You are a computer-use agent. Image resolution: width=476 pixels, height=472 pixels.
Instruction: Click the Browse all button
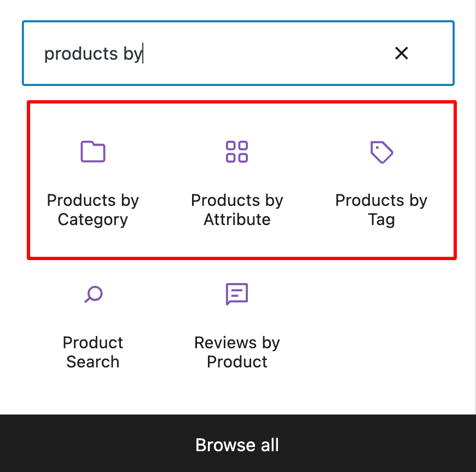coord(237,445)
